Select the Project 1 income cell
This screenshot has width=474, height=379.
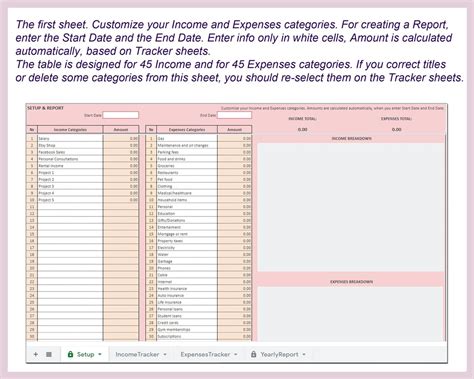click(70, 173)
